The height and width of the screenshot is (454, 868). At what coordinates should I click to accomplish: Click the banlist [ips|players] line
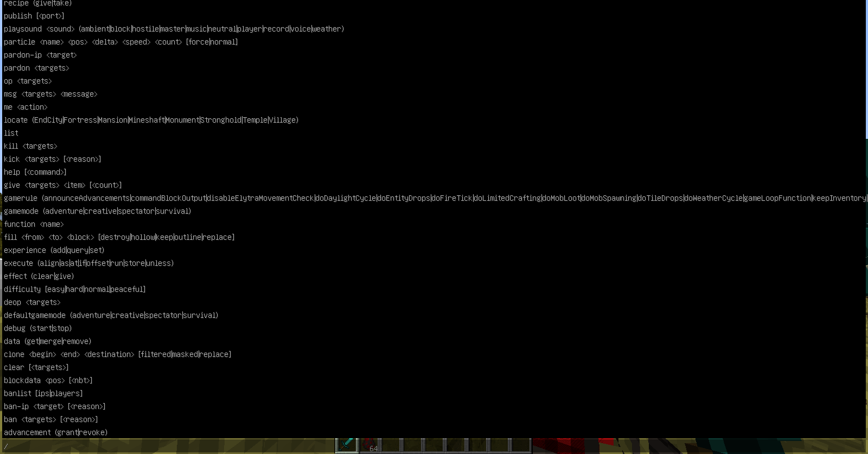(x=43, y=393)
